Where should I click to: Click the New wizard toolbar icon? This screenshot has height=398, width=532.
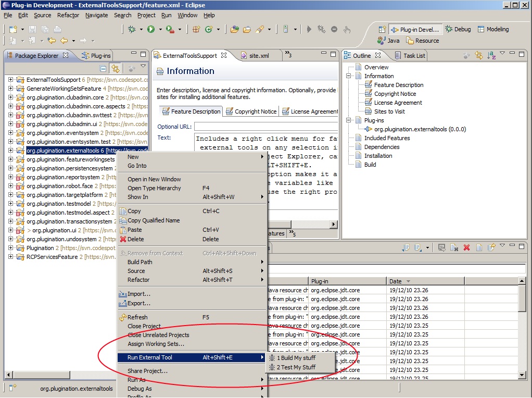(13, 30)
